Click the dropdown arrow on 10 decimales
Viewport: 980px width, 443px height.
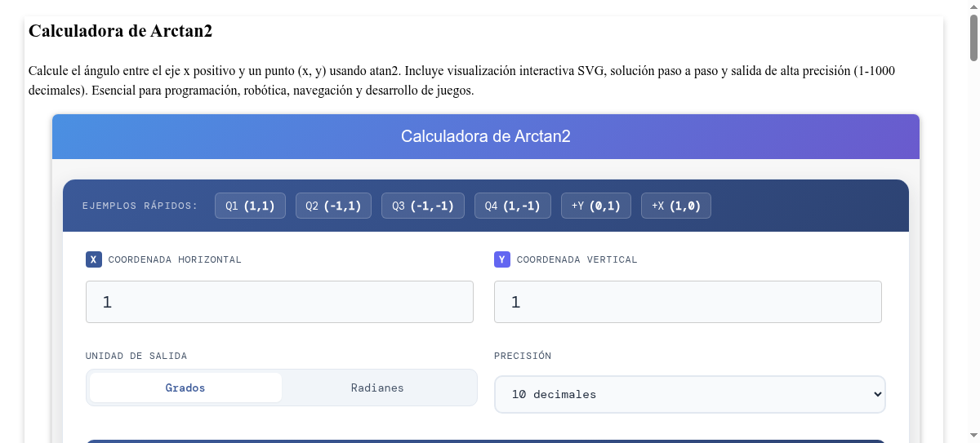click(x=878, y=394)
